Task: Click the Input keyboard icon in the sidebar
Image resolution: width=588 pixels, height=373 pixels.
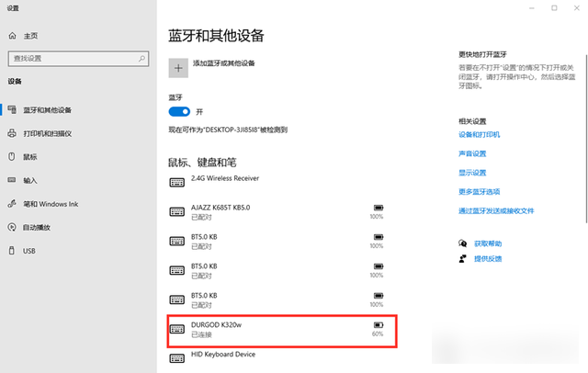Action: tap(12, 180)
